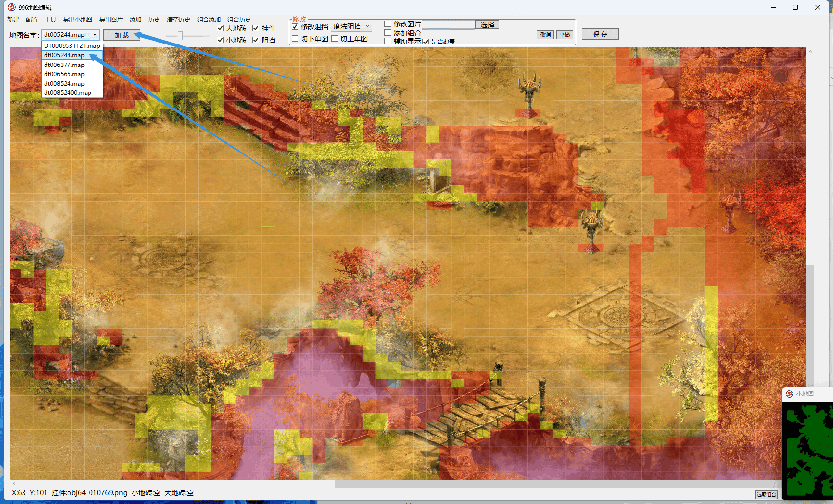Collapse the 地图名字 combo box
833x504 pixels.
95,35
